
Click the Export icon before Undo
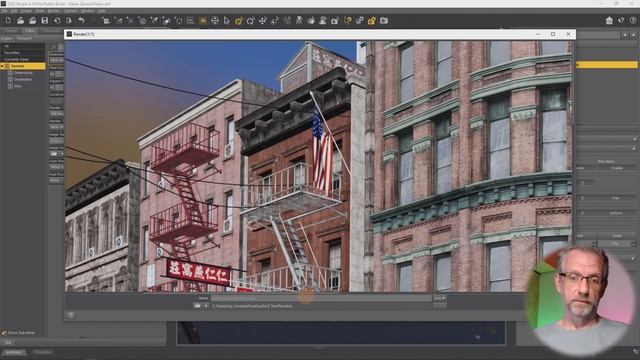(69, 20)
